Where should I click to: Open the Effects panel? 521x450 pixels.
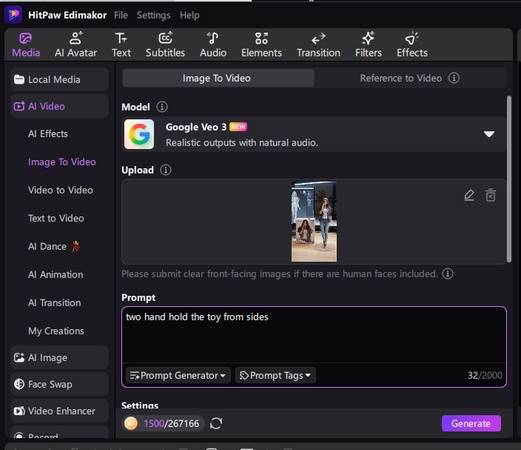(412, 45)
